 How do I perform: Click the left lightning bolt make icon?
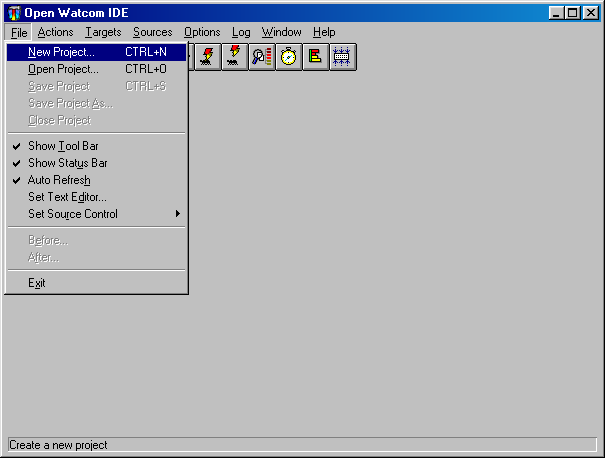208,57
